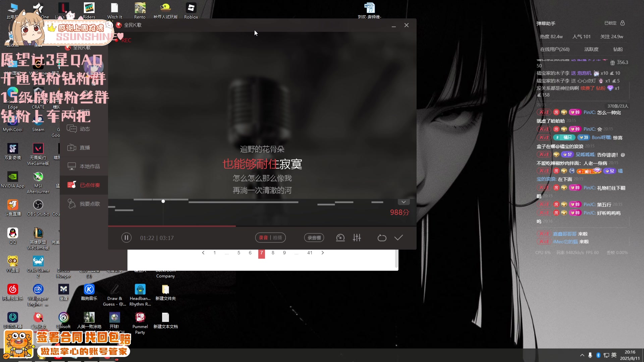Open Roblox desktop icon
This screenshot has width=644, height=362.
[x=191, y=11]
